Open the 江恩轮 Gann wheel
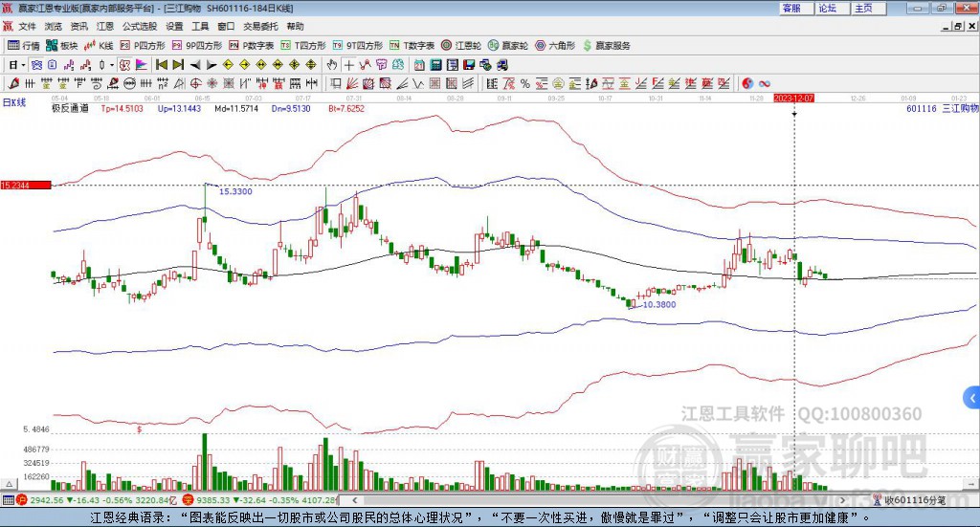The height and width of the screenshot is (527, 980). click(x=461, y=46)
